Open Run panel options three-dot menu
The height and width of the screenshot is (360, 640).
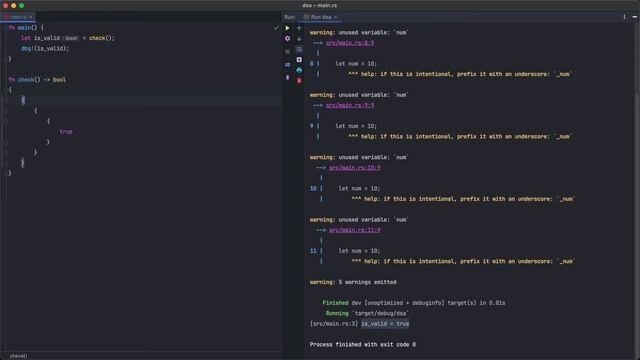point(624,17)
